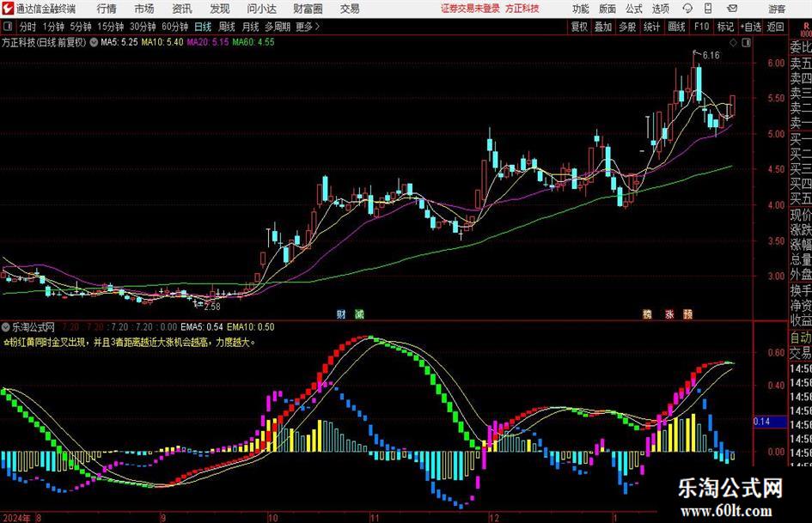The width and height of the screenshot is (812, 523).
Task: Click the red R 1000 icon
Action: click(x=806, y=29)
